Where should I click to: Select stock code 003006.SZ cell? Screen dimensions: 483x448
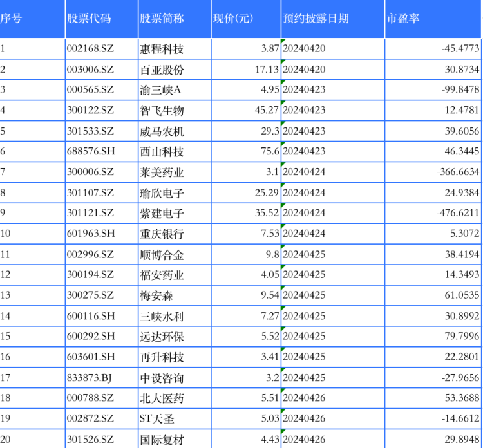[x=102, y=70]
